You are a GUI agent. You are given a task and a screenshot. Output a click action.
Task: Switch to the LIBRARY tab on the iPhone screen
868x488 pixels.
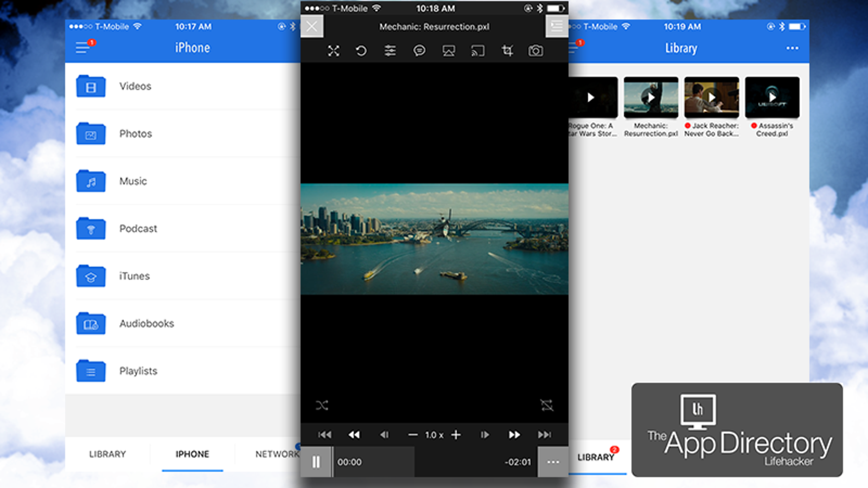click(x=107, y=454)
